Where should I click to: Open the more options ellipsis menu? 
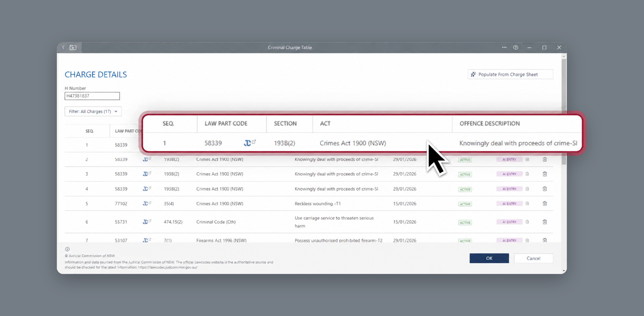tap(504, 47)
